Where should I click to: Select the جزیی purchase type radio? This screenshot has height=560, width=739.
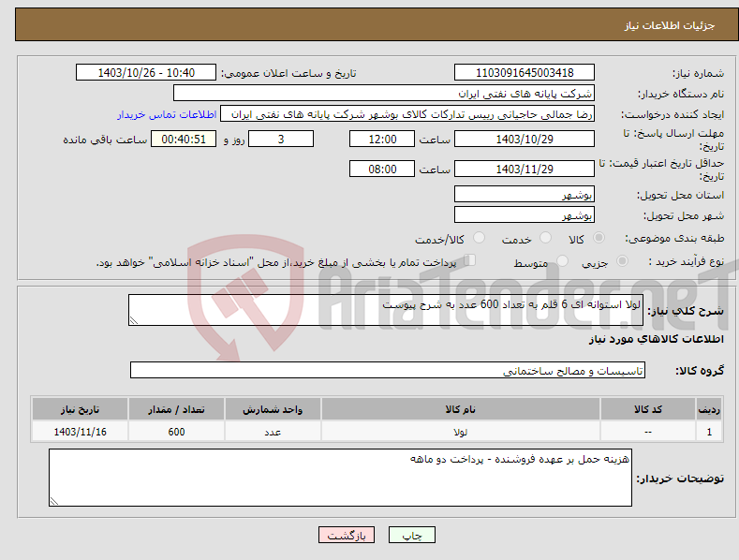(622, 260)
